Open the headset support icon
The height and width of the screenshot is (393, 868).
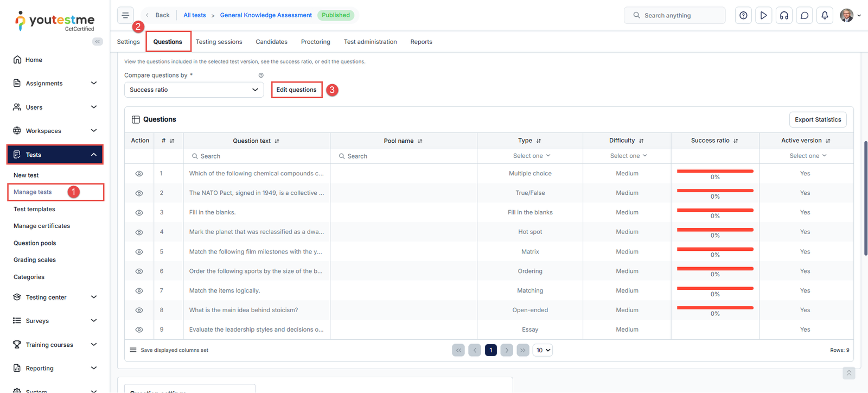(x=784, y=15)
